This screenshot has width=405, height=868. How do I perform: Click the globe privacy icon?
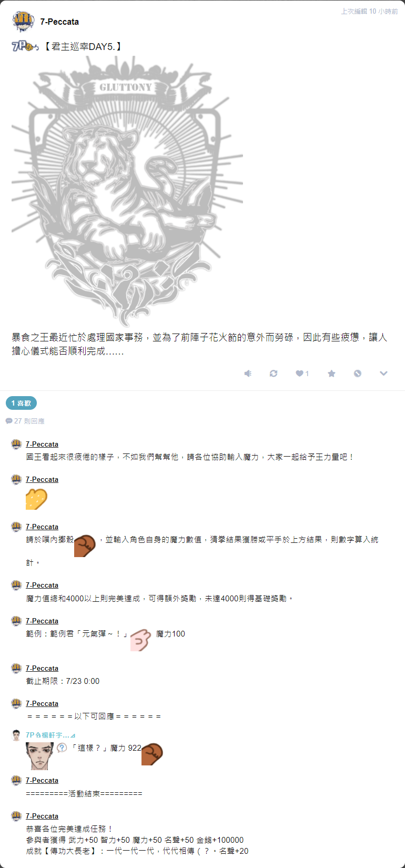(x=358, y=374)
